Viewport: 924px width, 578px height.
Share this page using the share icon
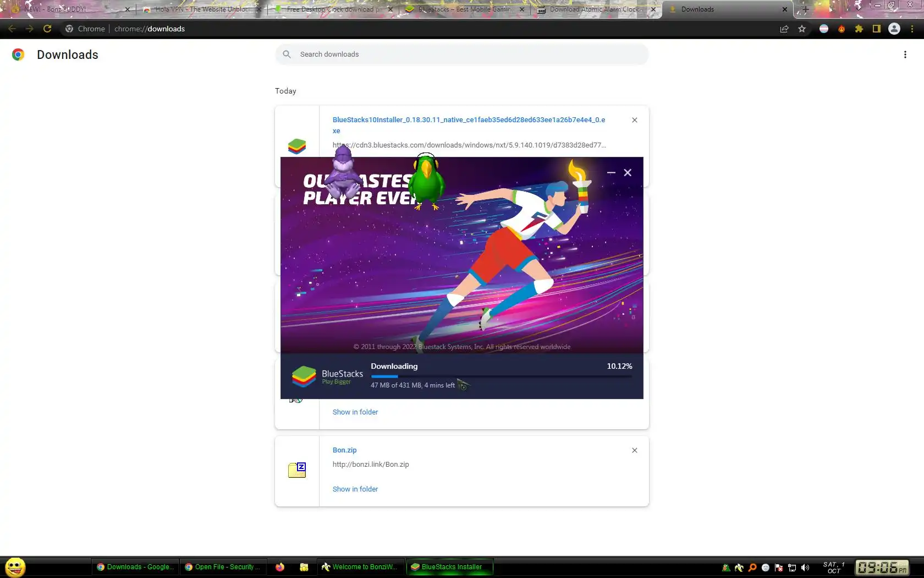click(x=784, y=29)
